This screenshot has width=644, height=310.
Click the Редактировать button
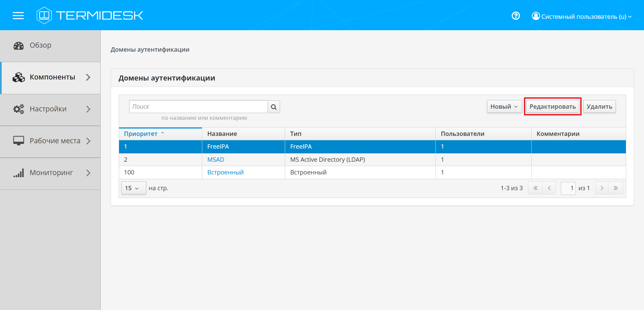click(x=552, y=107)
